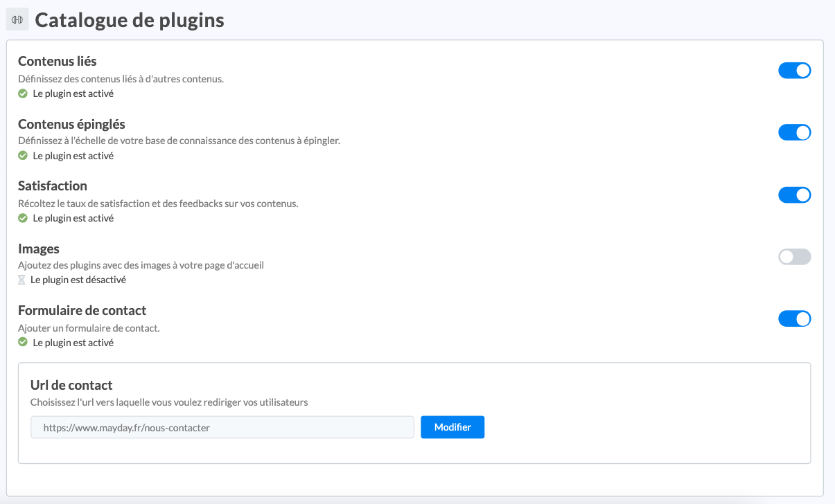The height and width of the screenshot is (504, 835).
Task: Select the Images plugin heading
Action: (x=39, y=249)
